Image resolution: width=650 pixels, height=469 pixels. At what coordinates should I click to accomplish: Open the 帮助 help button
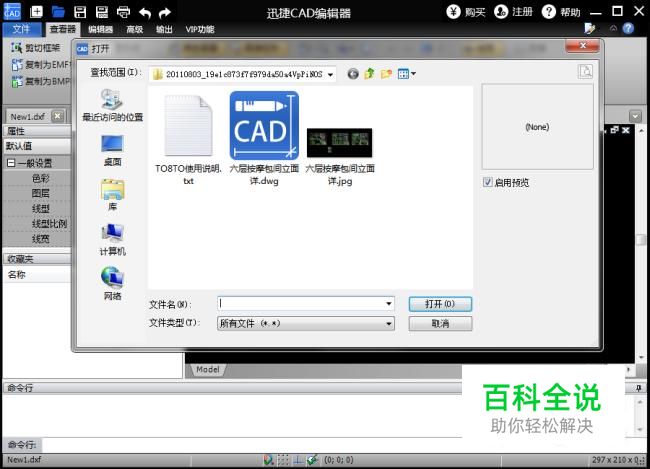pyautogui.click(x=561, y=12)
